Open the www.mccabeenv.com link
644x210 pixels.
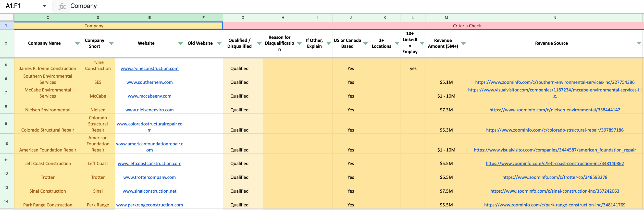tap(150, 96)
